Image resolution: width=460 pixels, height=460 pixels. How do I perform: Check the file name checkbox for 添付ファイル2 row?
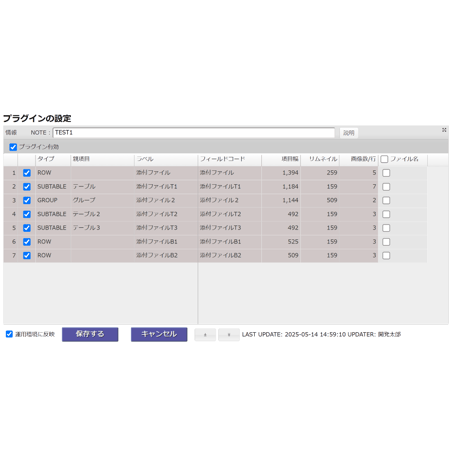(386, 200)
